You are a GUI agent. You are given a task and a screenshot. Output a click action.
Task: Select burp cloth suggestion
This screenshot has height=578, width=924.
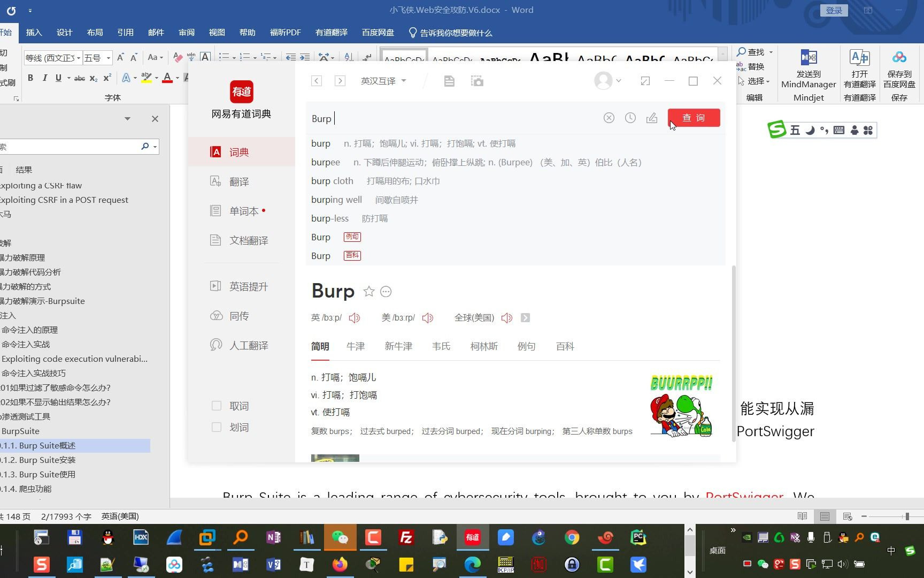[515, 181]
